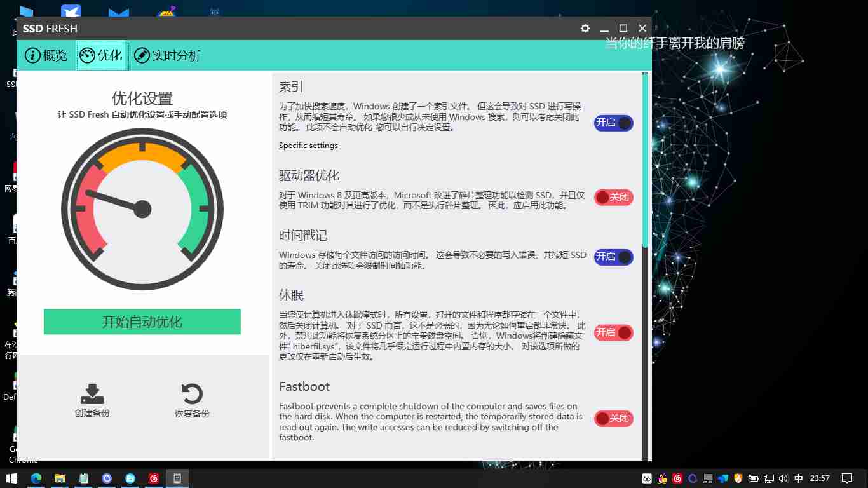This screenshot has width=868, height=488.
Task: Toggle the 索引 indexing switch
Action: click(x=614, y=123)
